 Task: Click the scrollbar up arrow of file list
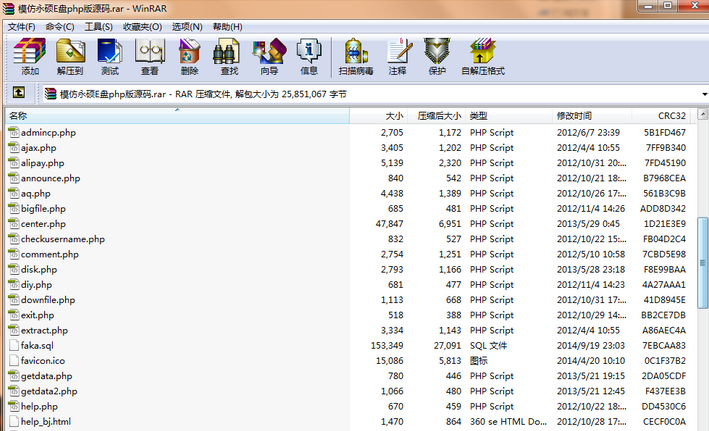tap(703, 114)
